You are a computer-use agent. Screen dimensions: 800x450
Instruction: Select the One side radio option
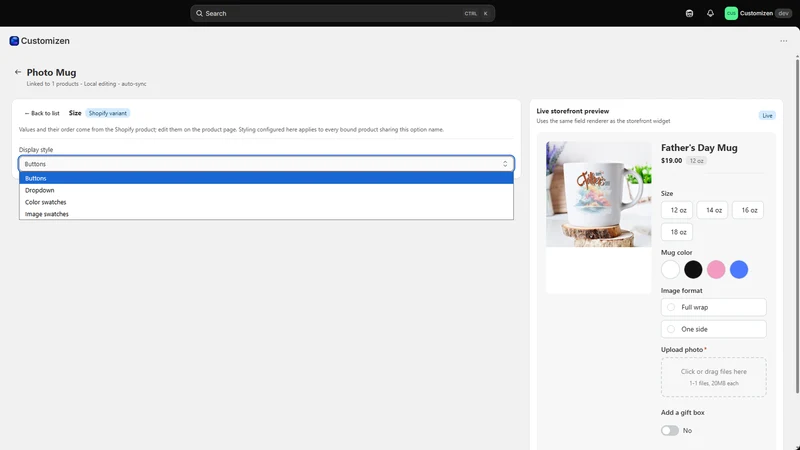713,329
